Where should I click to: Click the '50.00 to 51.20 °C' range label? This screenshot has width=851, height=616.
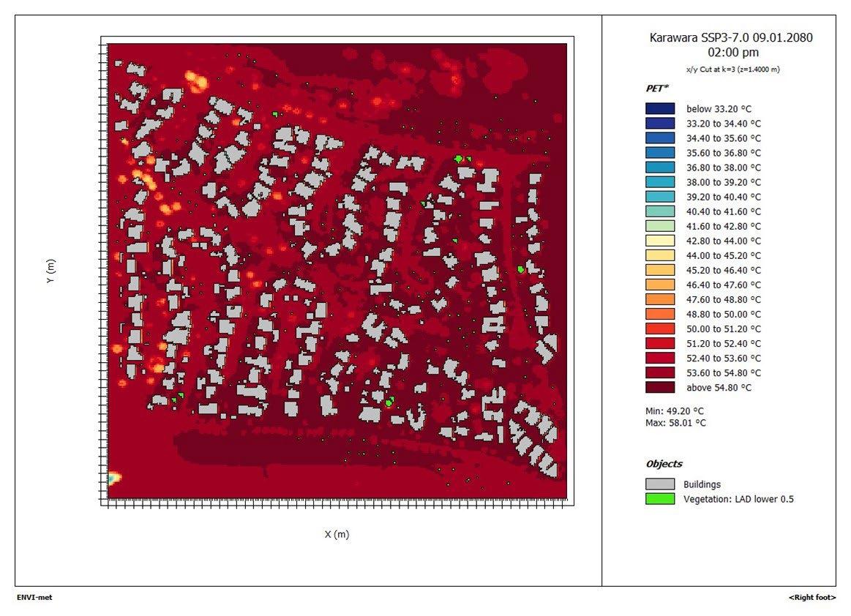pyautogui.click(x=724, y=329)
